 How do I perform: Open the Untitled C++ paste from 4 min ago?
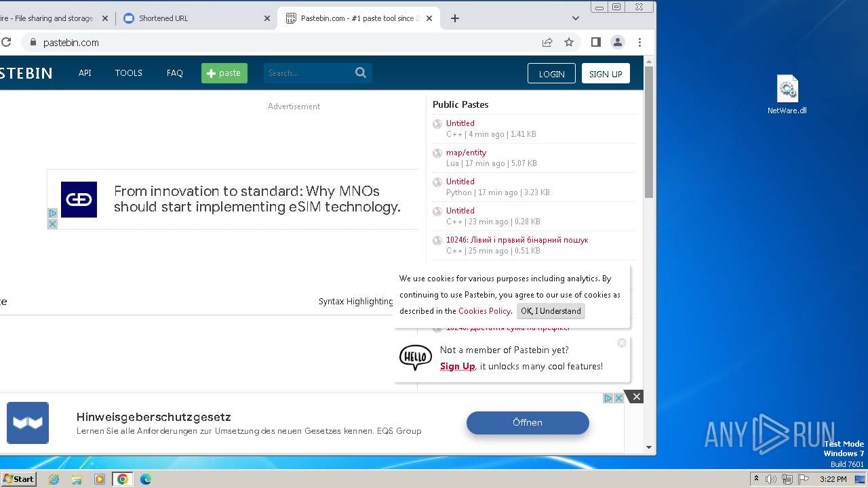460,123
